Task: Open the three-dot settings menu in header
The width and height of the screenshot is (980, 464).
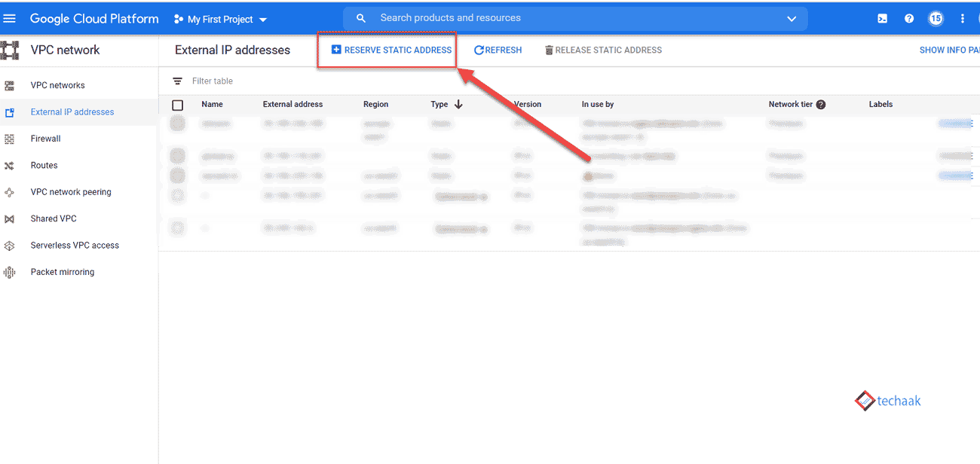Action: pyautogui.click(x=963, y=19)
